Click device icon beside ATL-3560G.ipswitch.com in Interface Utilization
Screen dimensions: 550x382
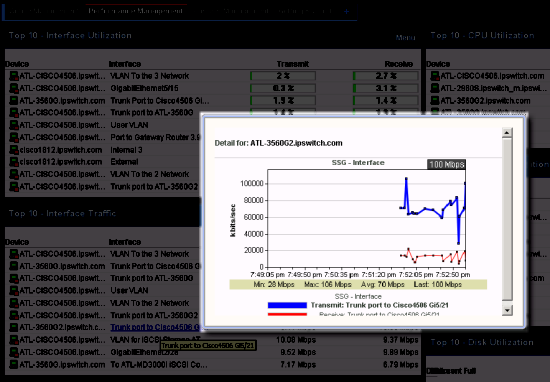(14, 101)
